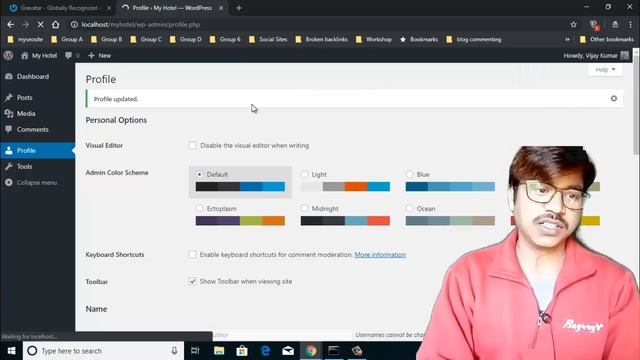Screen dimensions: 640x360
Task: Open the Workshop bookmark folder
Action: (x=374, y=40)
